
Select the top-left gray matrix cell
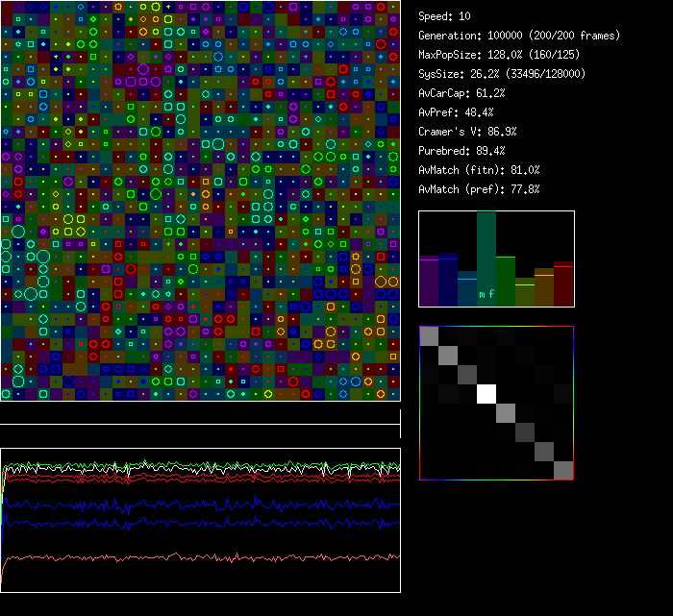pos(429,335)
